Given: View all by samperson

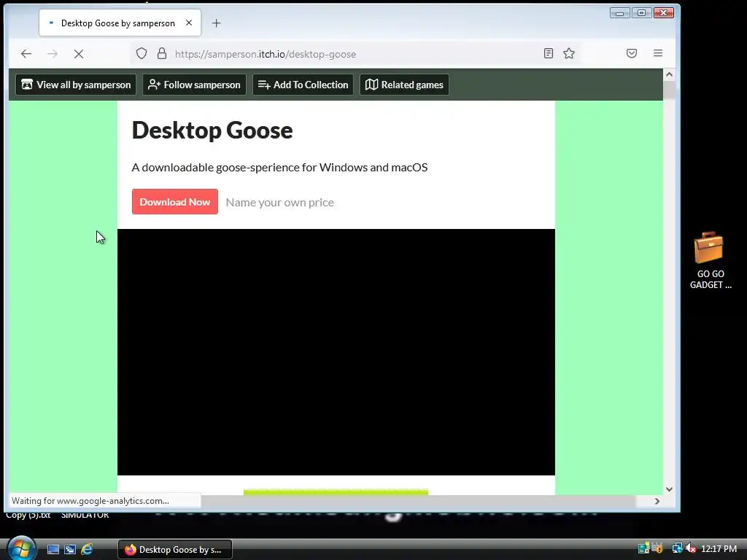Looking at the screenshot, I should [x=76, y=85].
